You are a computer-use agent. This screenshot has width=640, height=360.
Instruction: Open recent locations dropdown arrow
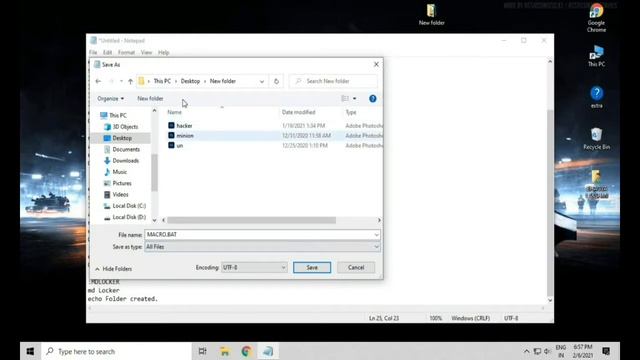[x=121, y=81]
